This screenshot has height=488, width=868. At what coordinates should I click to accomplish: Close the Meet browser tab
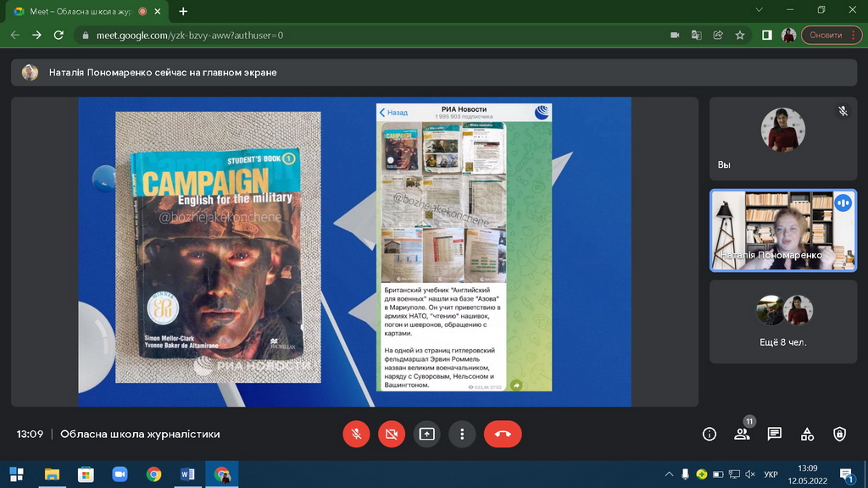157,11
